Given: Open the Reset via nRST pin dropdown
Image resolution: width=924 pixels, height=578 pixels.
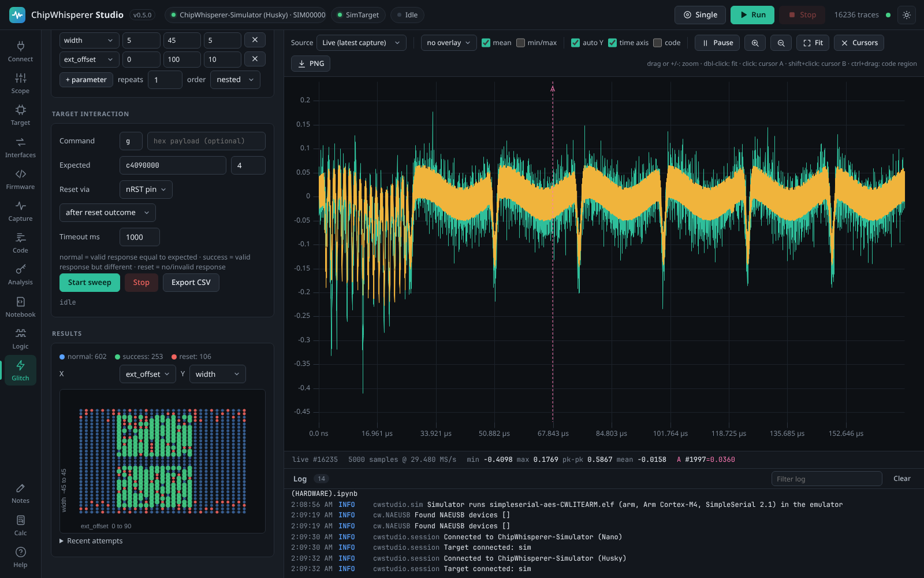Looking at the screenshot, I should [x=146, y=190].
